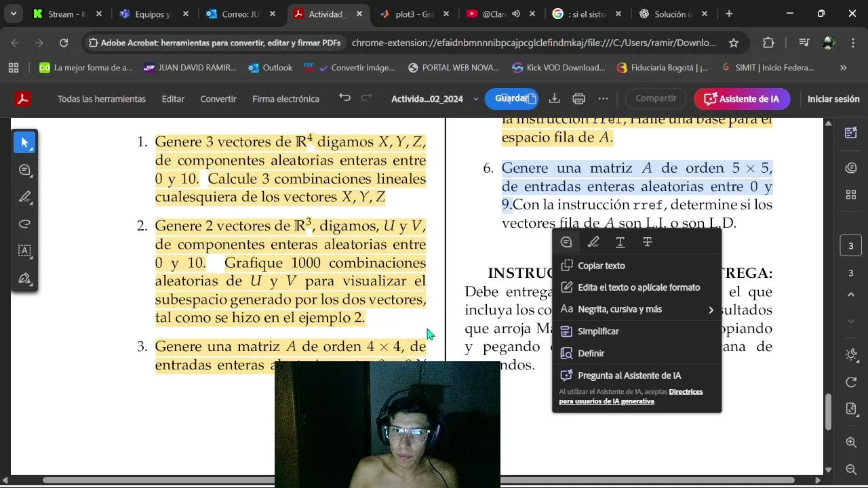Open a new browser tab
Image resolution: width=868 pixels, height=488 pixels.
coord(729,14)
